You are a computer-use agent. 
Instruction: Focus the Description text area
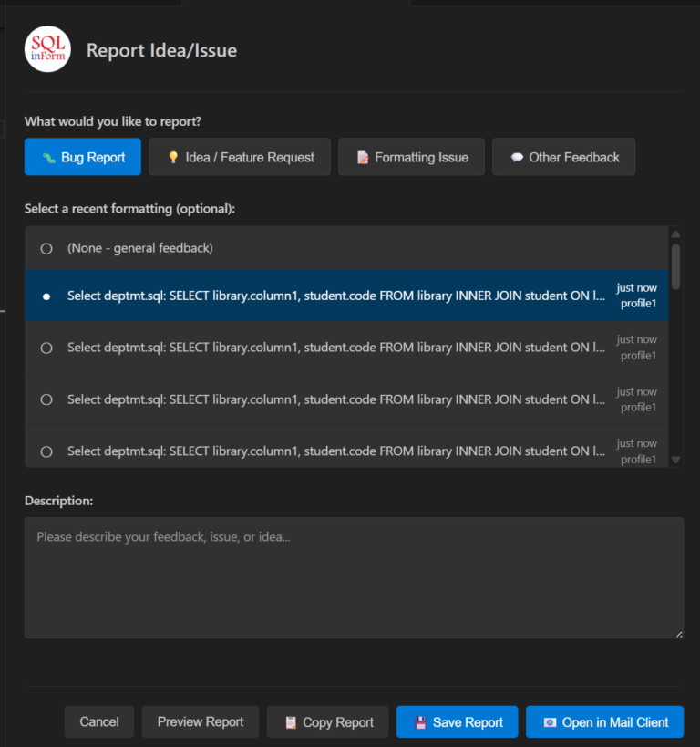coord(355,578)
